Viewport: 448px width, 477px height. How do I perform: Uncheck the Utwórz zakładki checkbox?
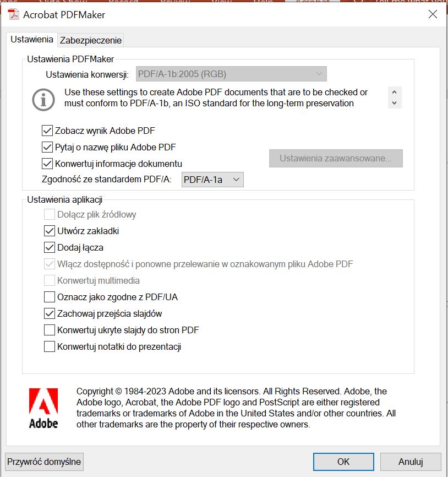tap(50, 231)
